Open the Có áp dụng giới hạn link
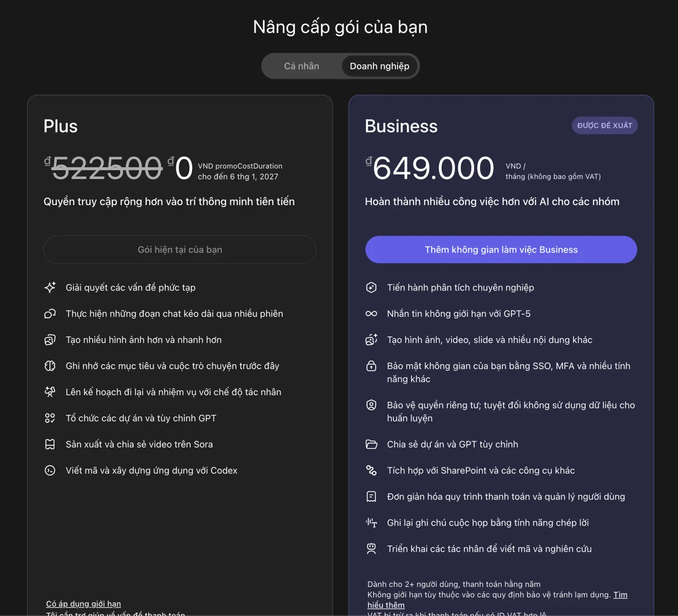This screenshot has height=616, width=678. [83, 603]
